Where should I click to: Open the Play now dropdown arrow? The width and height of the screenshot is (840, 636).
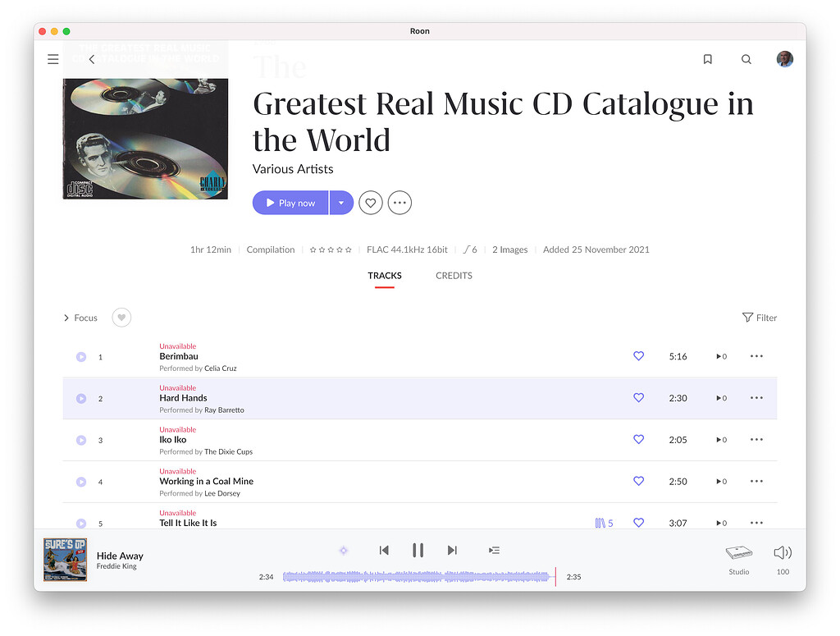[x=341, y=203]
